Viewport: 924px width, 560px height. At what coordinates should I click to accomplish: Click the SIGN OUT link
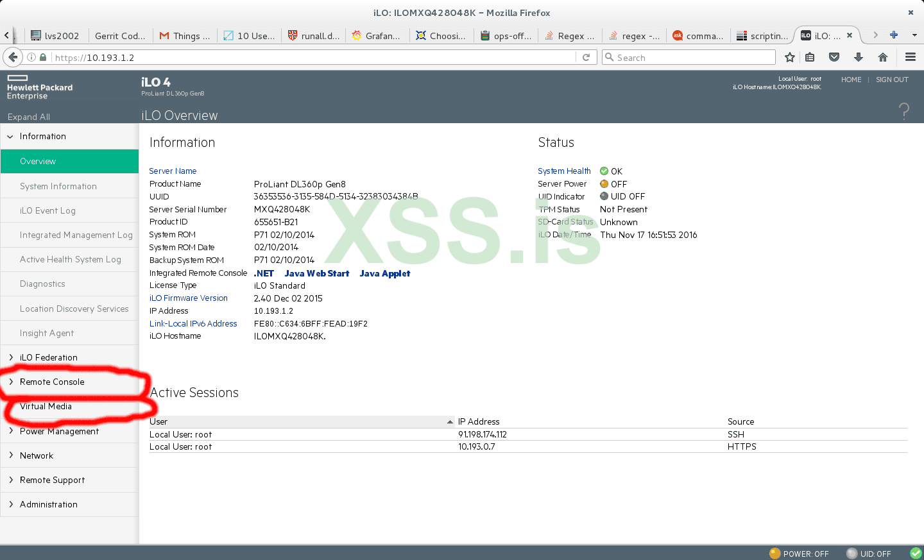click(892, 80)
